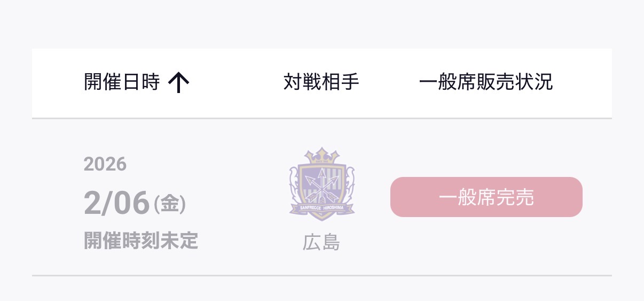Image resolution: width=644 pixels, height=301 pixels.
Task: Click the 席 character in the sold-out button
Action: tap(486, 198)
